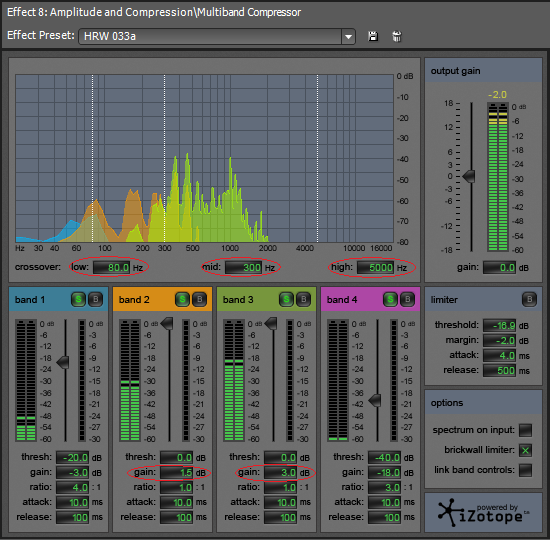Click band 3 release value field
Viewport: 550px width, 540px height.
coord(280,517)
